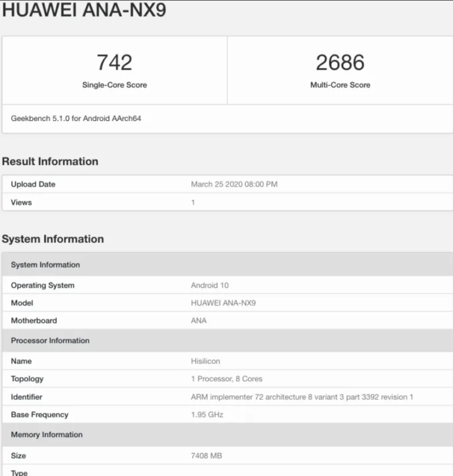This screenshot has width=453, height=476.
Task: Select the 7408 MB memory size value
Action: 206,456
